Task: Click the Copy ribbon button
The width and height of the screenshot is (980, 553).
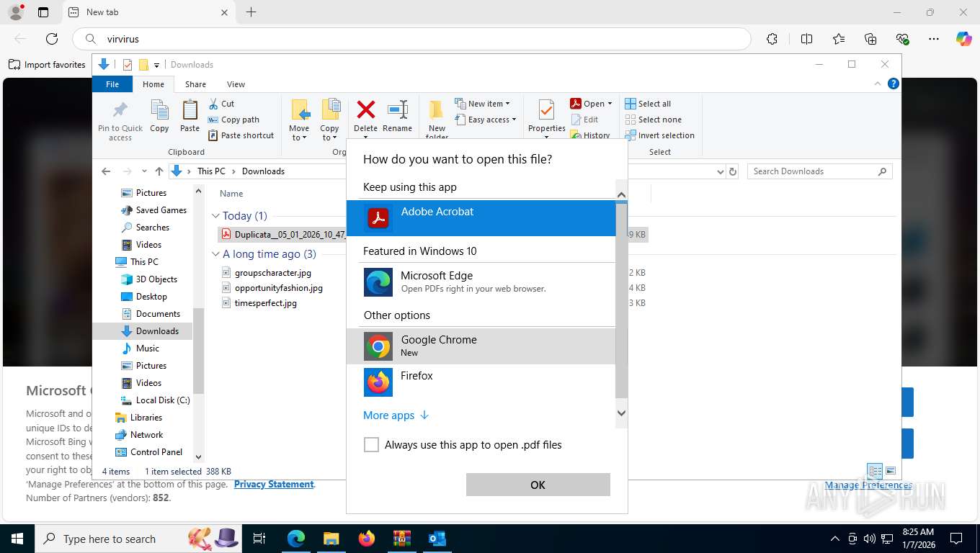Action: coord(159,117)
